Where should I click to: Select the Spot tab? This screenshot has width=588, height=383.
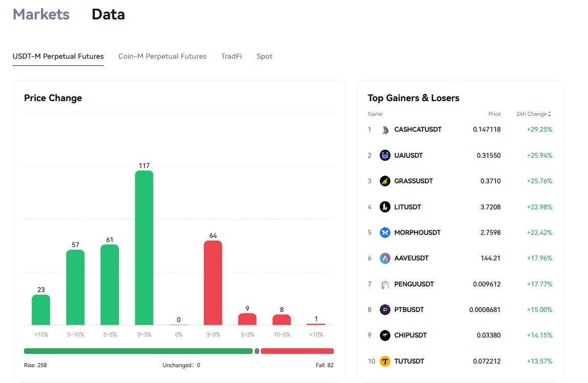264,56
